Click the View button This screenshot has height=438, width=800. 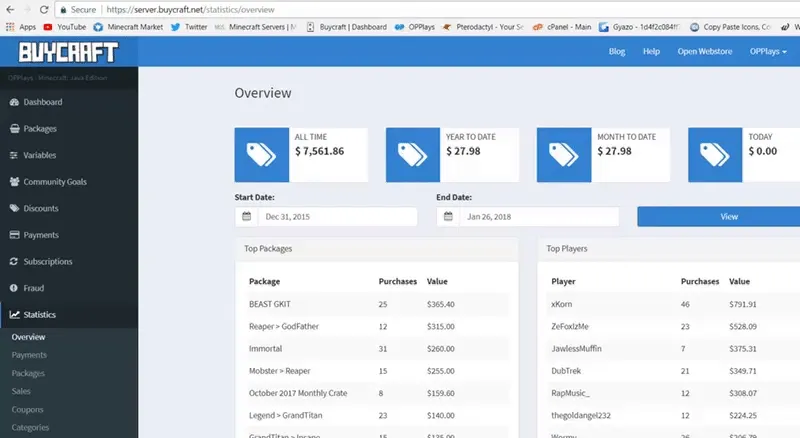point(719,216)
